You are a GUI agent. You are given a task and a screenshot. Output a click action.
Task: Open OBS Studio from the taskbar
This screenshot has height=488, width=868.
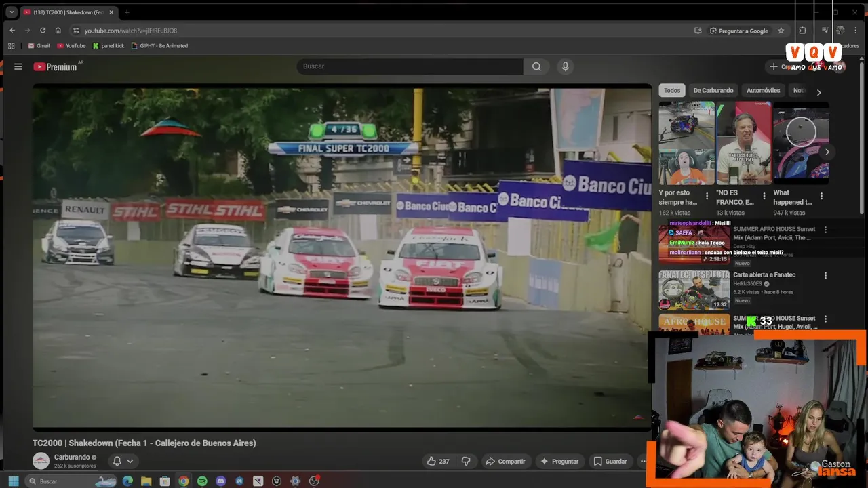pos(314,481)
